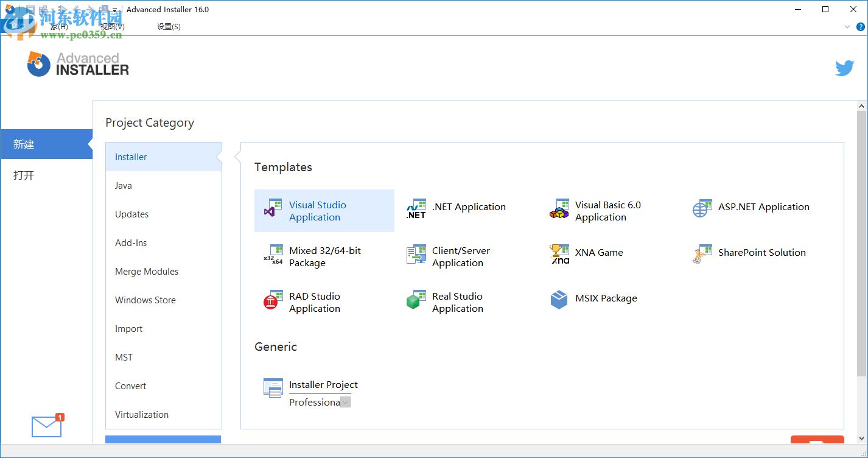Open the notification mail icon with badge
This screenshot has width=868, height=458.
point(46,426)
